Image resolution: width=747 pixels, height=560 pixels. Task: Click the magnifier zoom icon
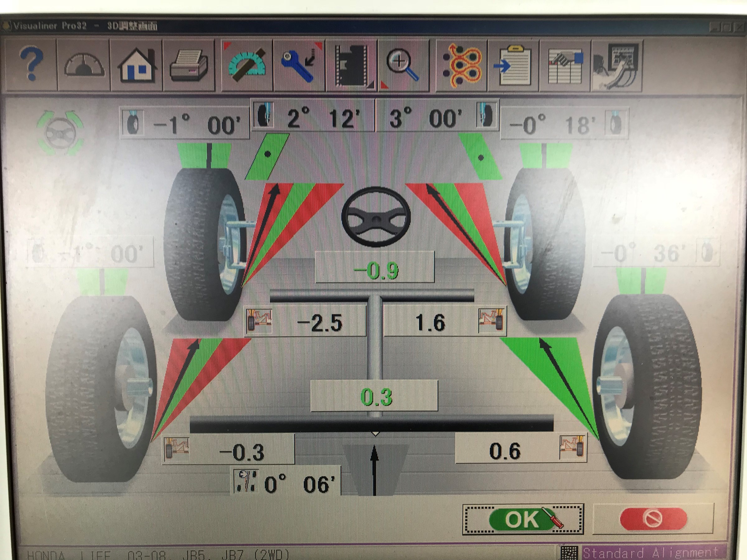[403, 65]
